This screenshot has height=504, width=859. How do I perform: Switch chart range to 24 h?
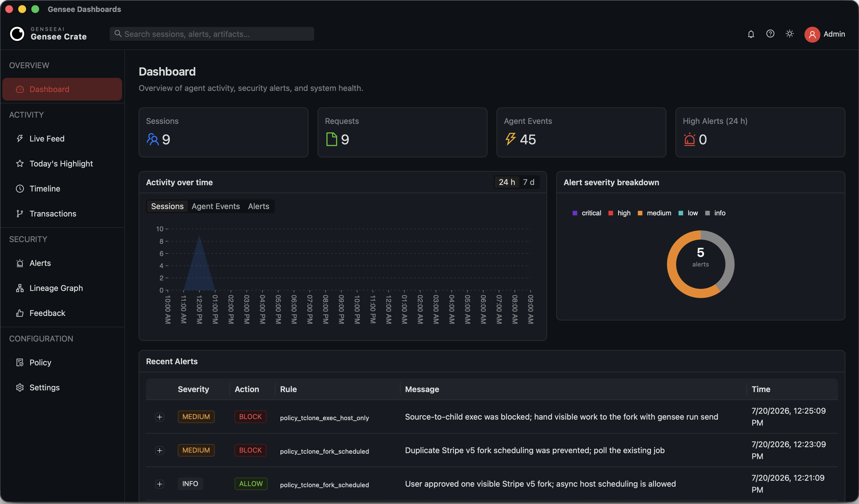(507, 182)
